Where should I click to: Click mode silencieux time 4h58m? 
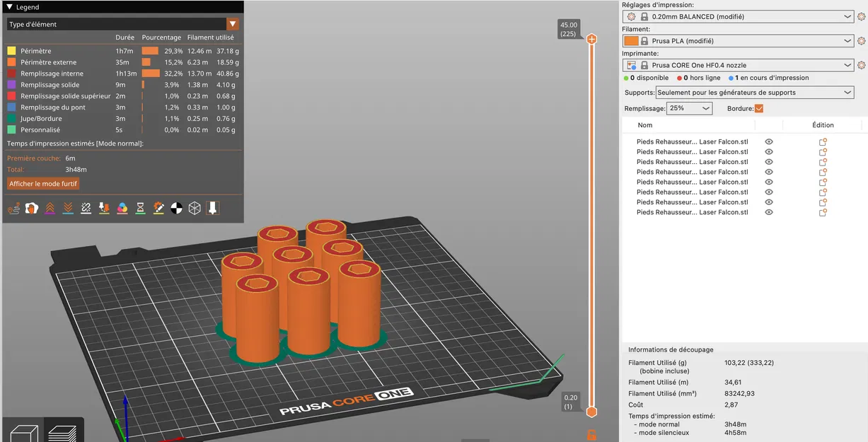click(x=735, y=433)
